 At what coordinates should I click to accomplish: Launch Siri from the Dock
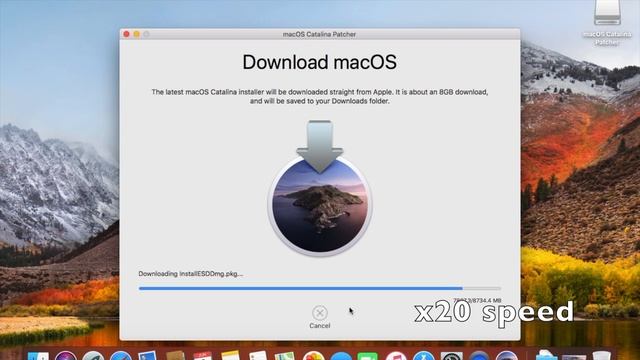[x=66, y=356]
